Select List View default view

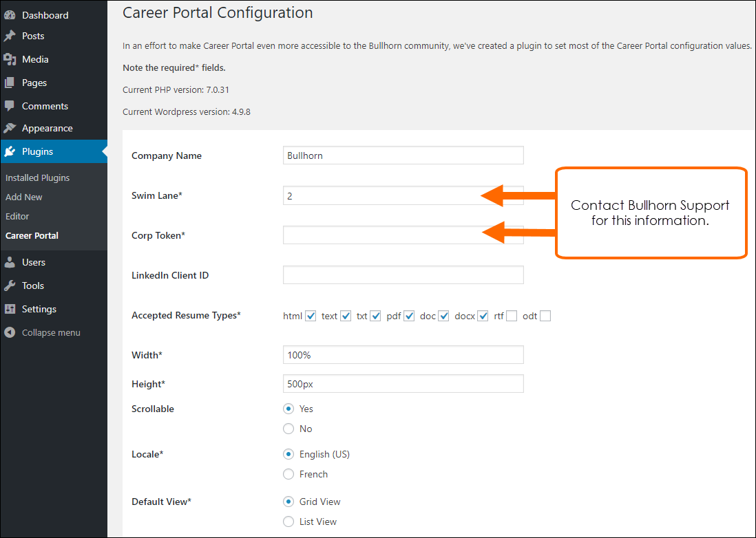[x=288, y=521]
